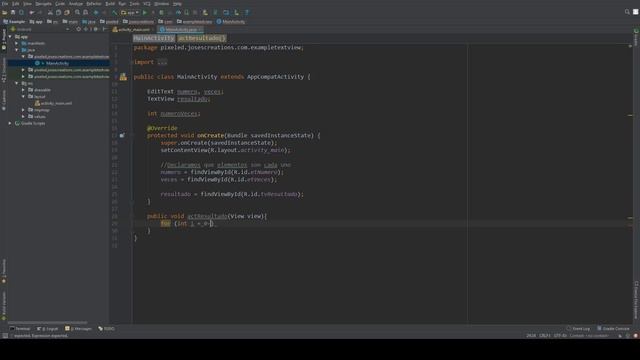Open the File menu
The image size is (640, 360).
coord(5,4)
